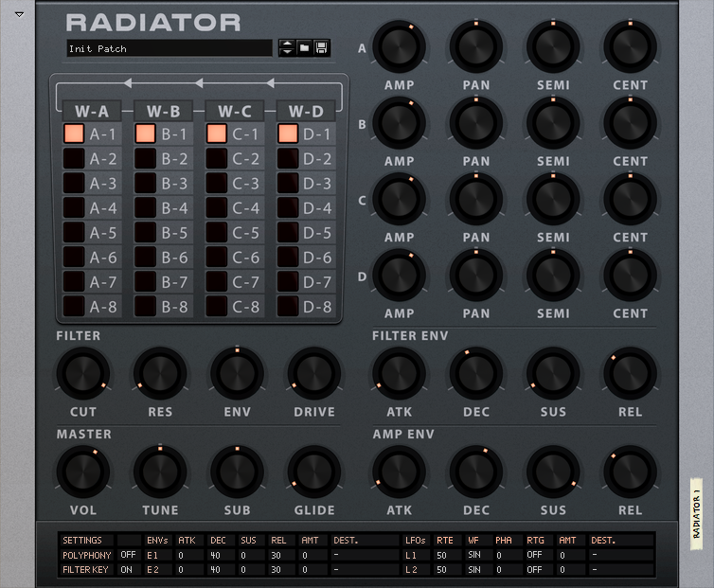Click the master VOL knob
Image resolution: width=714 pixels, height=588 pixels.
click(x=83, y=472)
